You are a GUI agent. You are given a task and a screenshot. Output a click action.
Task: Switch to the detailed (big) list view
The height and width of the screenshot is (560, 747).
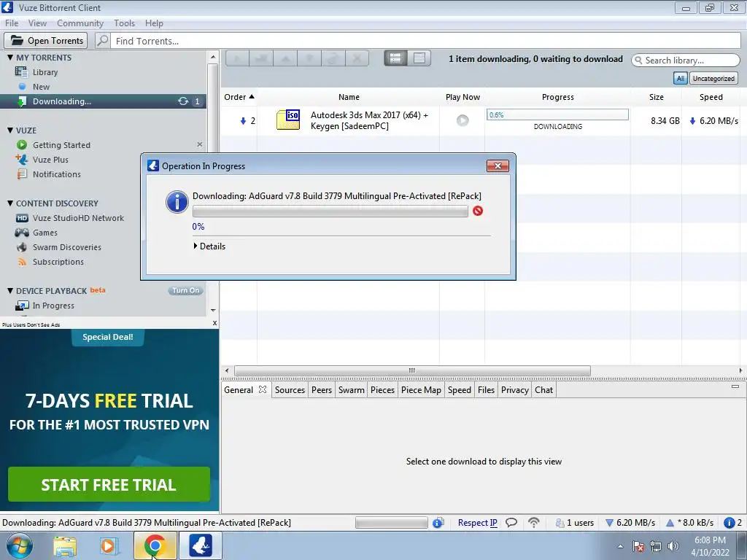click(395, 58)
